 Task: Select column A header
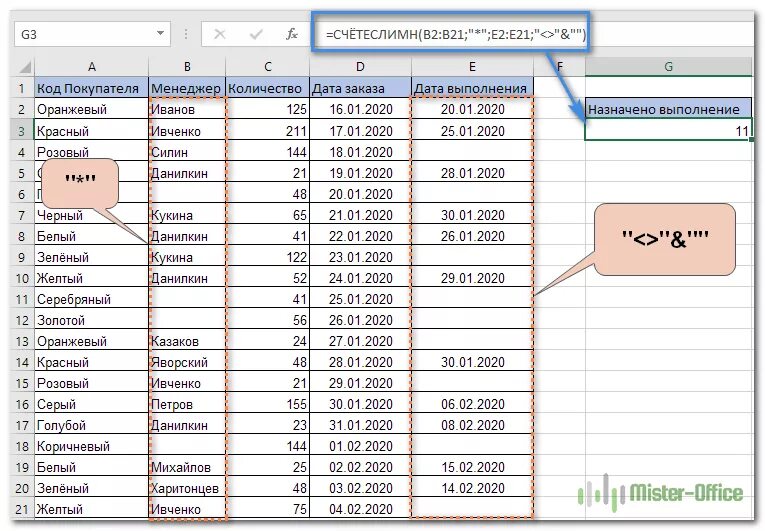[x=91, y=67]
